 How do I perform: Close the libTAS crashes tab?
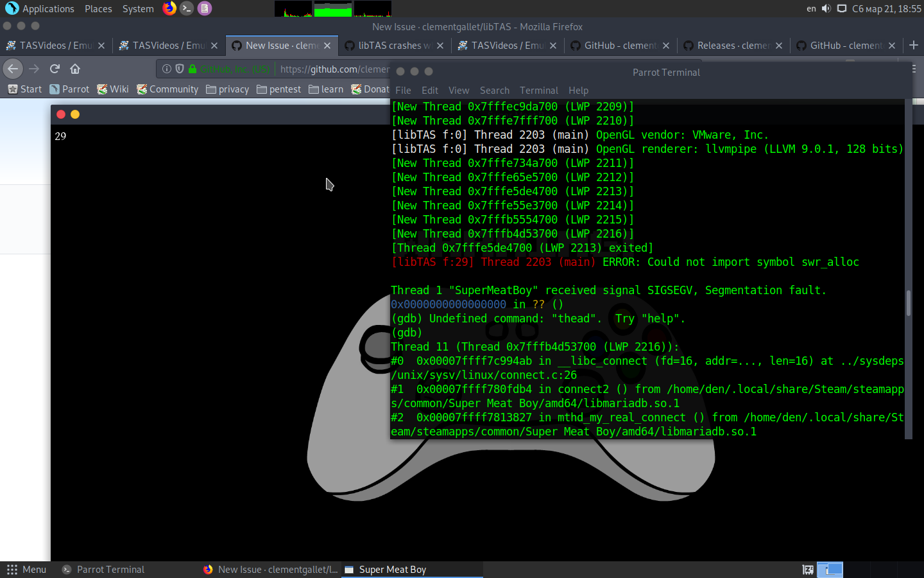[440, 46]
